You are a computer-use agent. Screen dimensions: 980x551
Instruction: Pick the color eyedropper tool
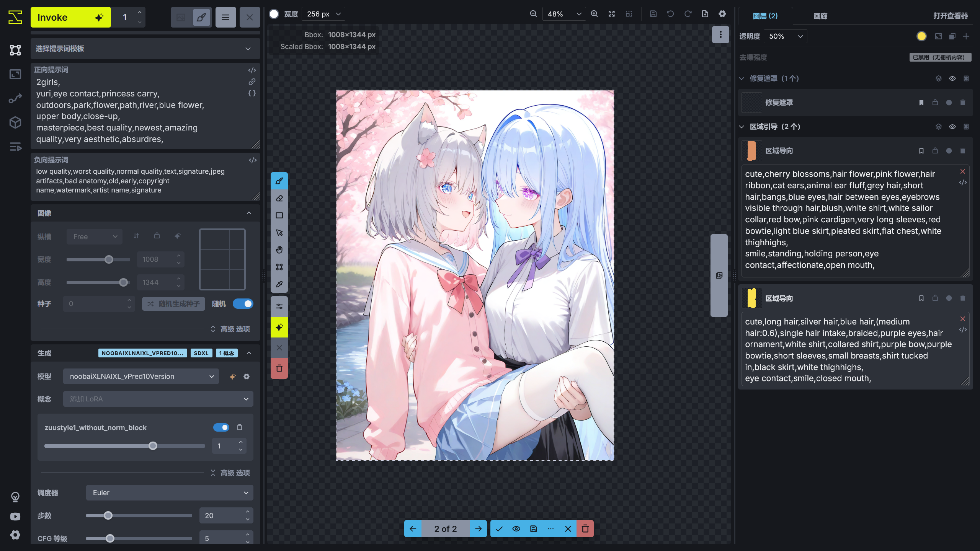[279, 284]
